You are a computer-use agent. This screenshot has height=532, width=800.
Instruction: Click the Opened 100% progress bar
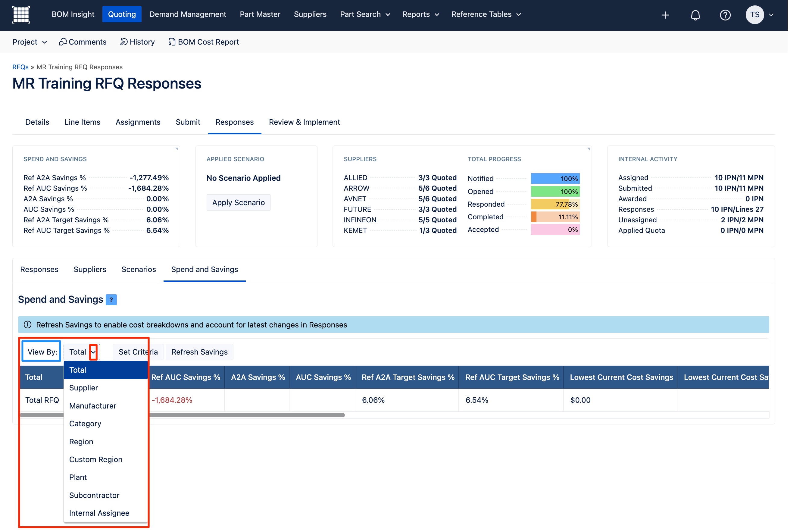click(x=555, y=191)
